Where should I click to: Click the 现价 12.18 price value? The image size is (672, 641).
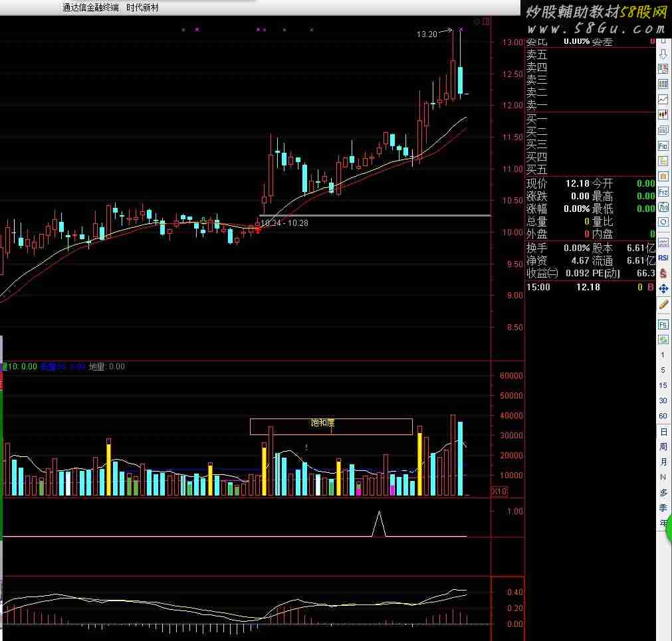tap(578, 184)
